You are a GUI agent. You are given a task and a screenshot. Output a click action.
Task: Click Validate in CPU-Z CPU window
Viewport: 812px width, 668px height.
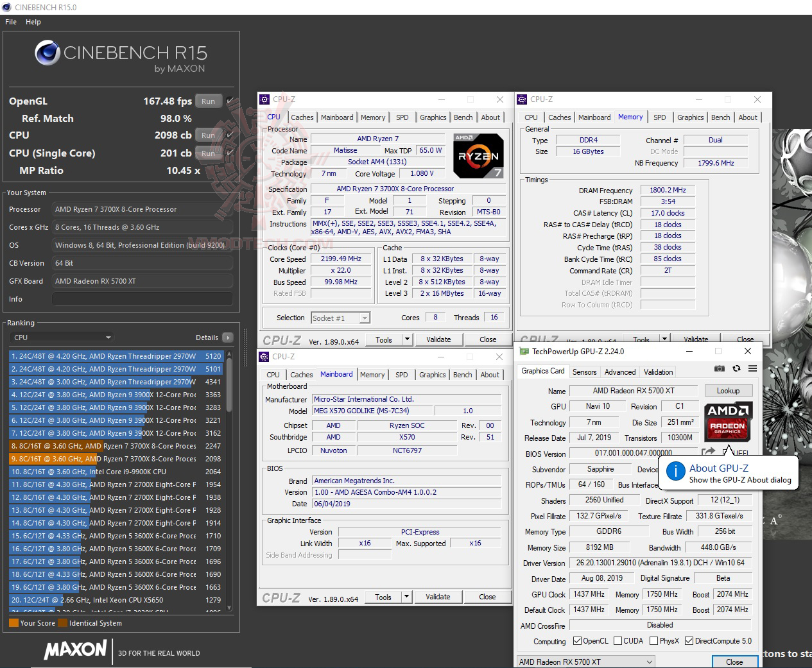click(438, 339)
